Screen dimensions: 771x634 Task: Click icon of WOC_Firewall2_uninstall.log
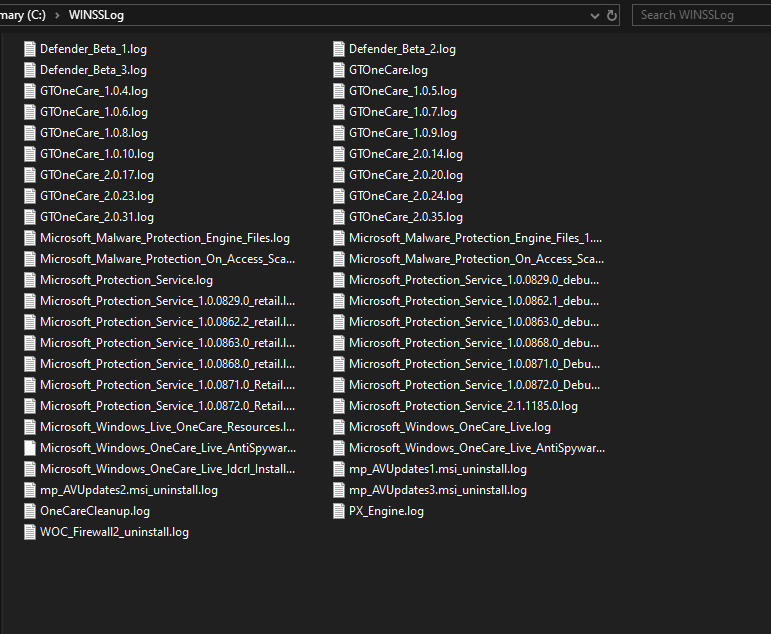30,532
